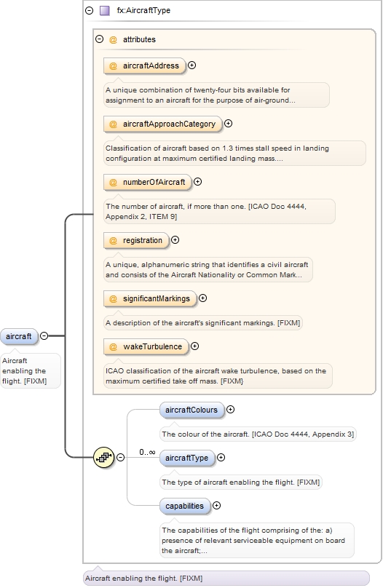Expand the registration attribute node
The height and width of the screenshot is (588, 383).
[175, 239]
